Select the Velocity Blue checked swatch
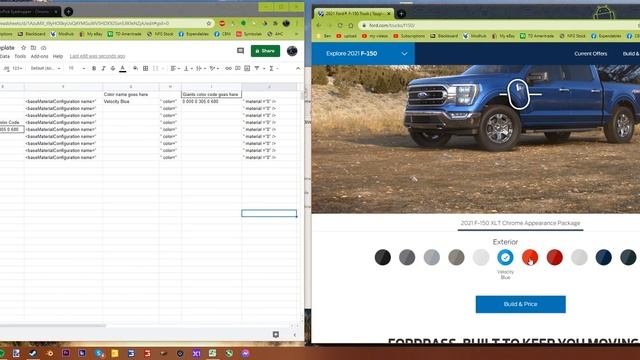Viewport: 640px width, 360px height. point(505,257)
